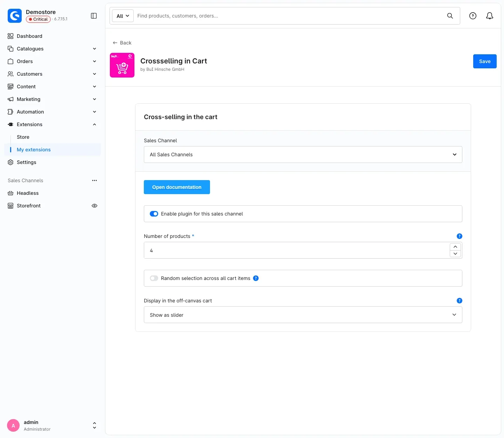The width and height of the screenshot is (504, 438).
Task: Click the Crossselling in Cart plugin icon
Action: [x=122, y=65]
